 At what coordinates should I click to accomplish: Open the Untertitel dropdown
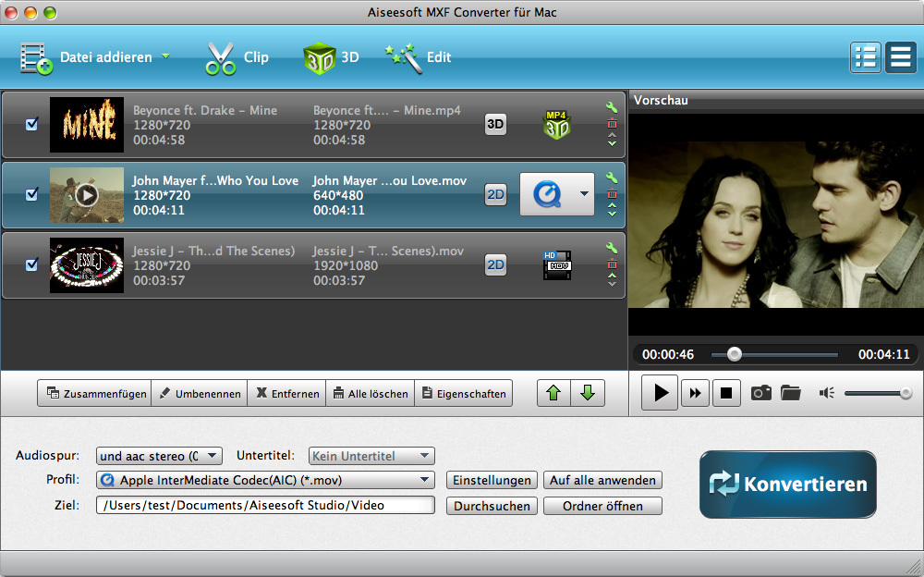tap(371, 456)
